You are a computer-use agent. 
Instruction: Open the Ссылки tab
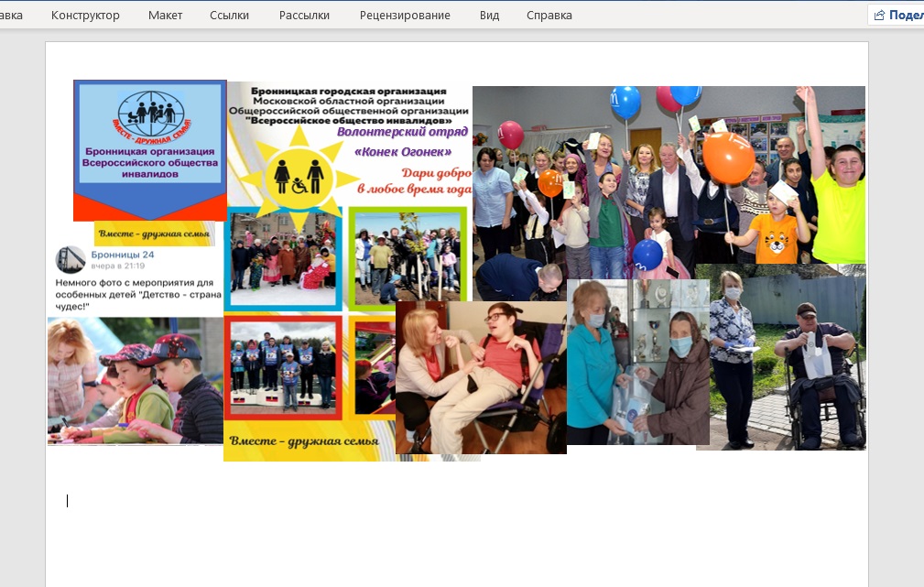point(229,16)
